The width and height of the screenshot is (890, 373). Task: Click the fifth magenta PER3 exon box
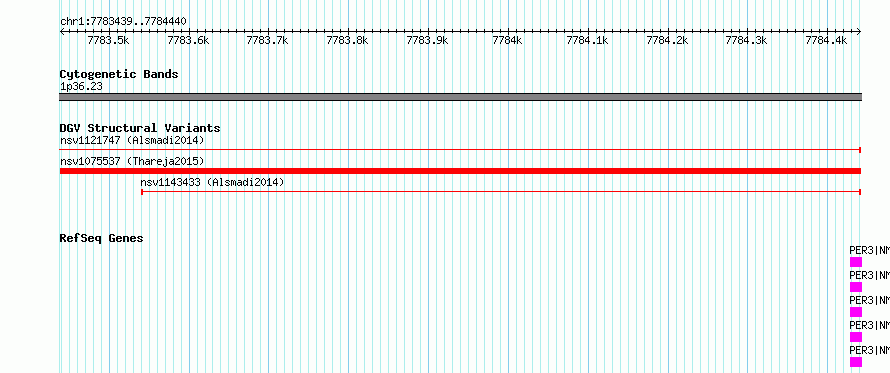pyautogui.click(x=856, y=362)
